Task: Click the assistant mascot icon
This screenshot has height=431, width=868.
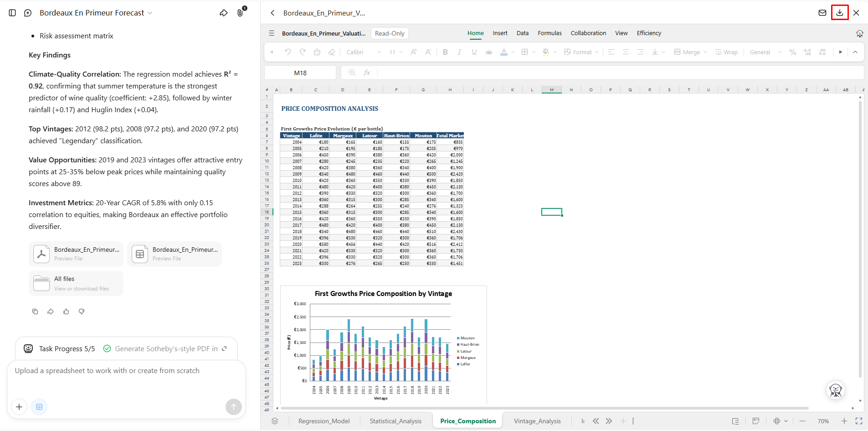Action: [x=836, y=390]
